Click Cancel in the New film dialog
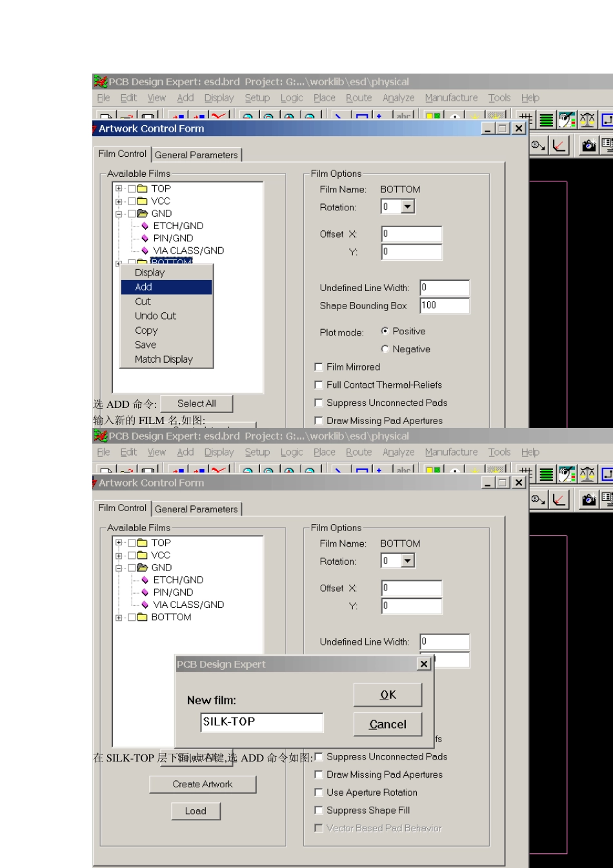Screen dimensions: 613x868 (x=388, y=724)
